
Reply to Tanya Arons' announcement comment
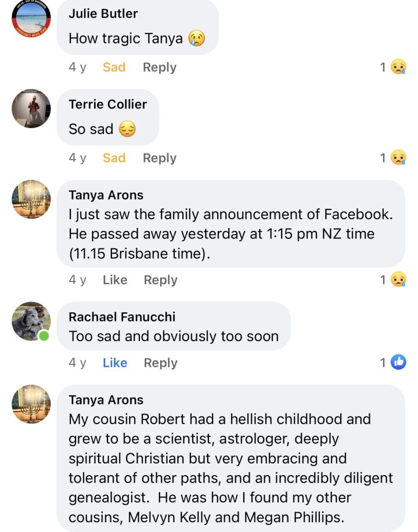click(161, 280)
